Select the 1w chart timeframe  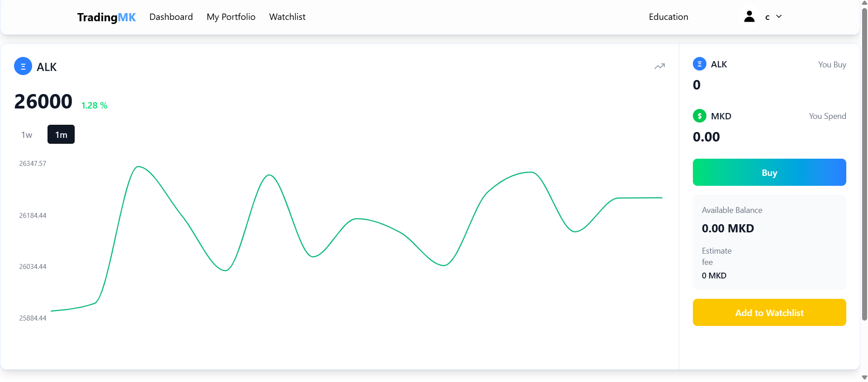click(27, 135)
